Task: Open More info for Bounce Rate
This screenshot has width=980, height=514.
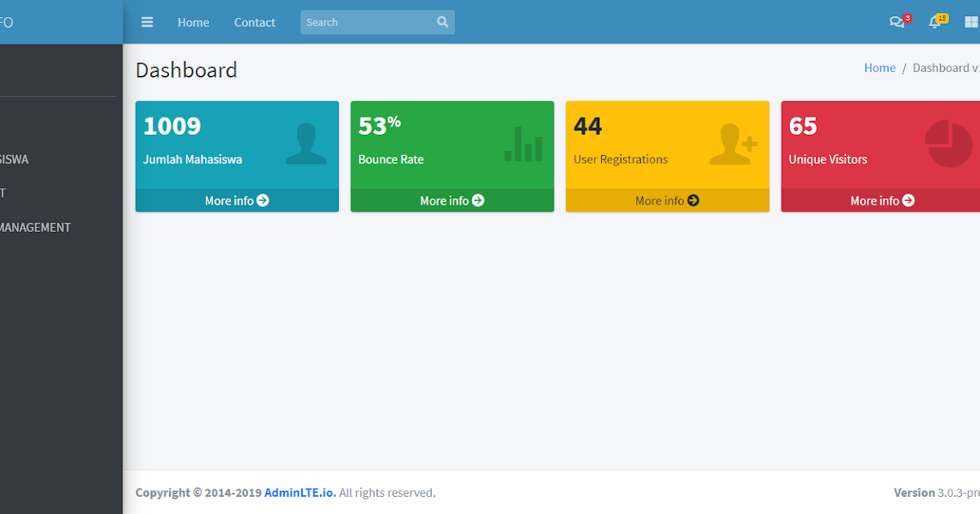Action: point(452,200)
